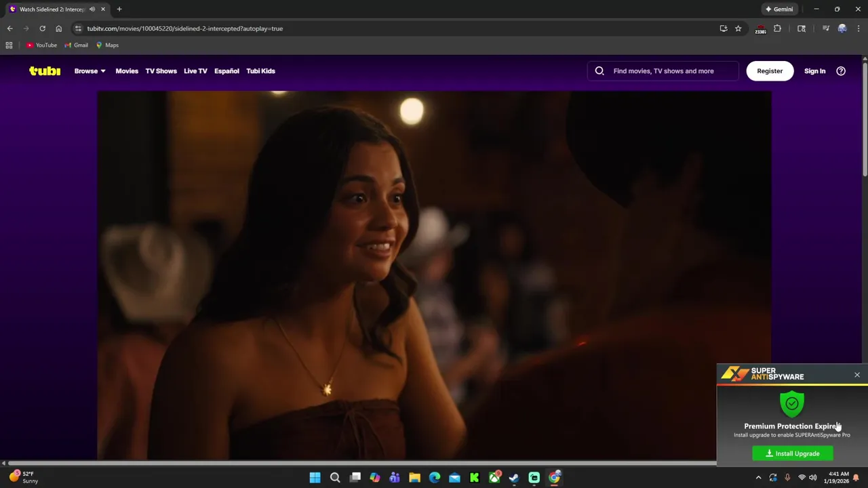Open the Xbox app from the taskbar
This screenshot has width=868, height=488.
[x=494, y=478]
